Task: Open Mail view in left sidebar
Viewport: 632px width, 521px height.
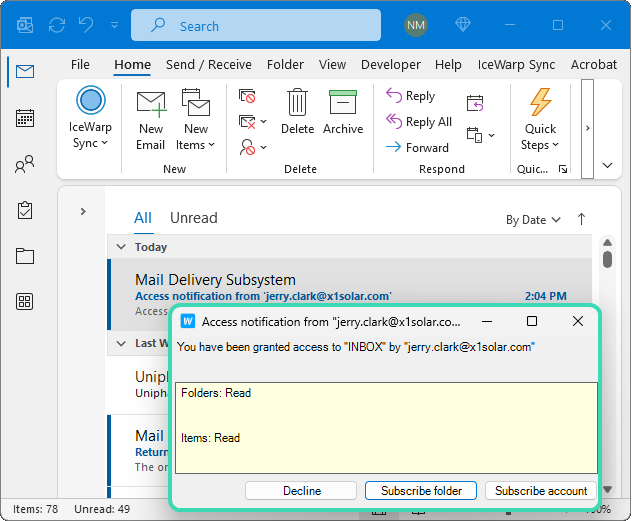Action: 25,71
